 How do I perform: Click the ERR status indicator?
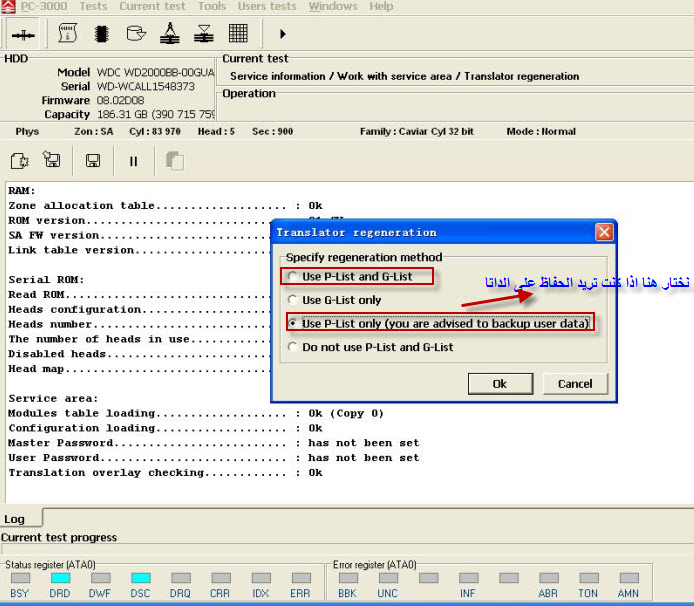pos(301,578)
